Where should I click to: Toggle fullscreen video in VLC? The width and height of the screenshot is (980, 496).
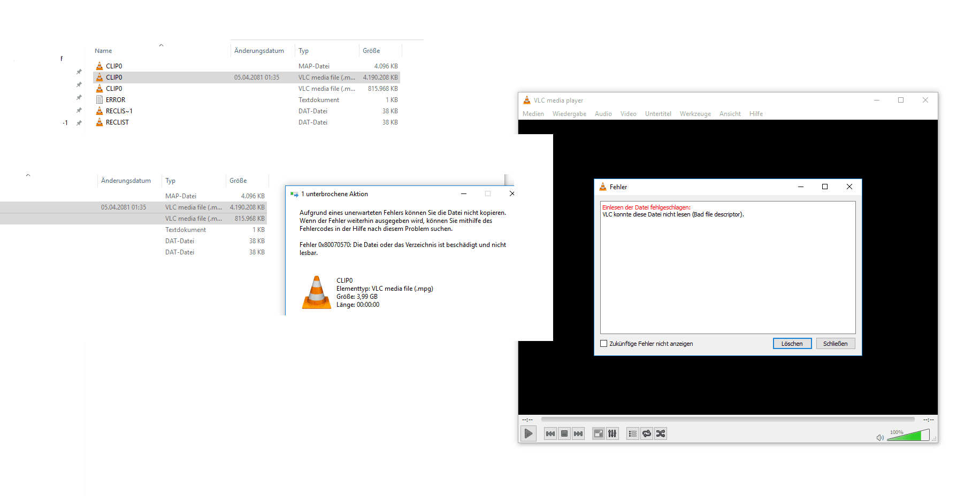599,433
